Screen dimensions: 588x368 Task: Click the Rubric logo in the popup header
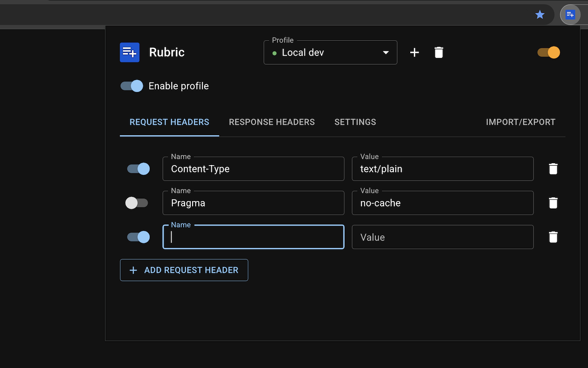pyautogui.click(x=130, y=52)
